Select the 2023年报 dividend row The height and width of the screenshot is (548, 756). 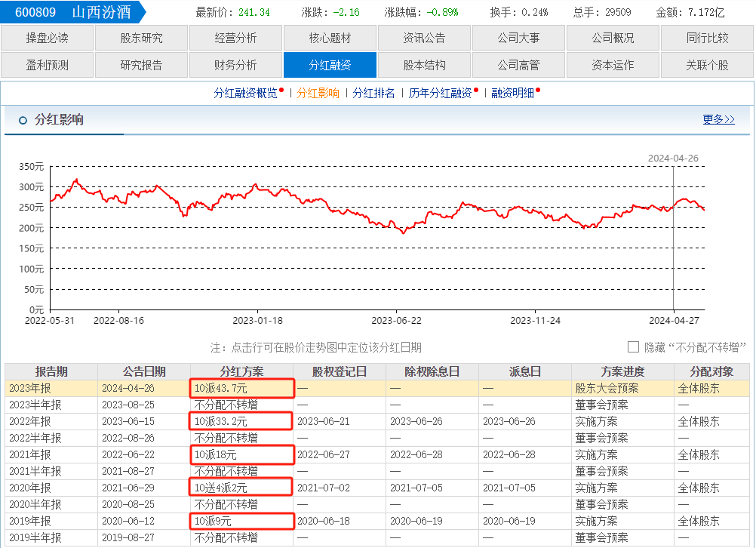pyautogui.click(x=377, y=388)
